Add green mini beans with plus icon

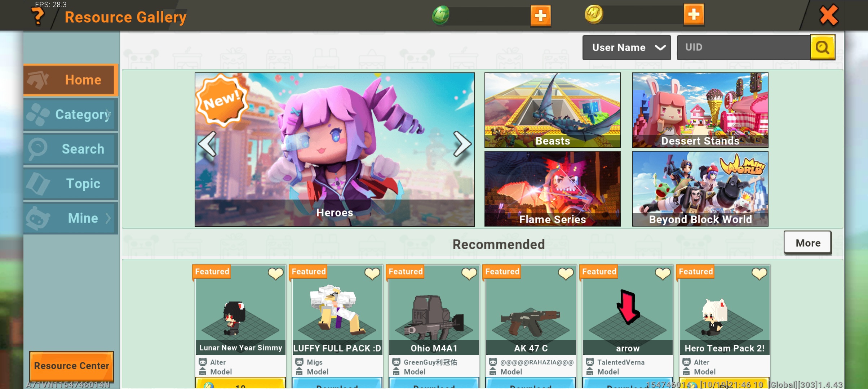[x=540, y=15]
